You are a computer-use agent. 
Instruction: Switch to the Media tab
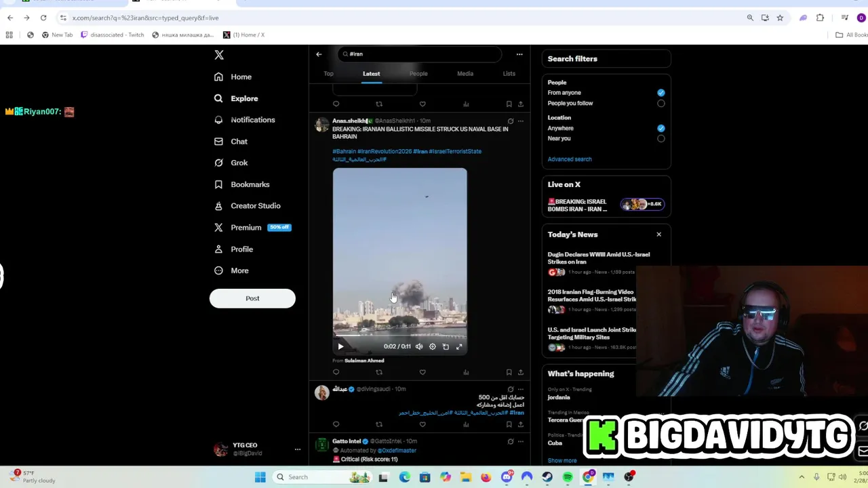465,73
